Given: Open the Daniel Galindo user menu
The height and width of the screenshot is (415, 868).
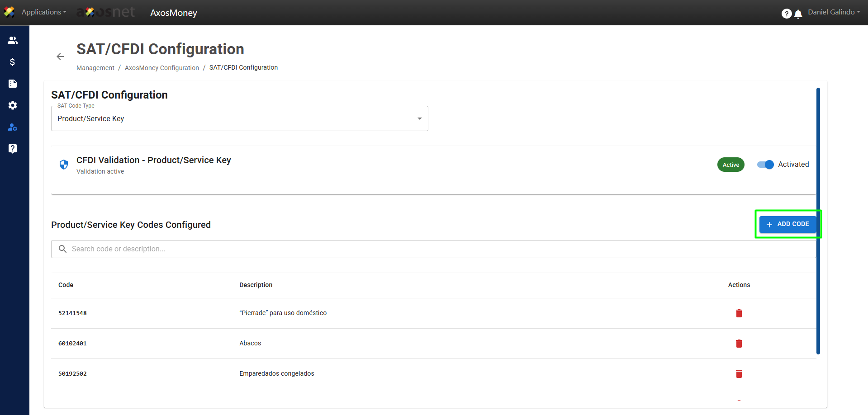Looking at the screenshot, I should coord(834,12).
